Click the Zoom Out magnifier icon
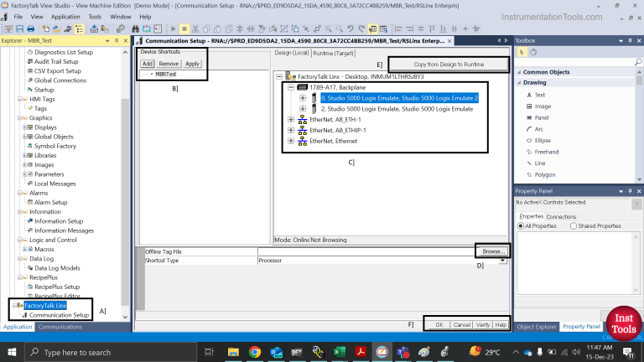This screenshot has width=644, height=362. (340, 28)
